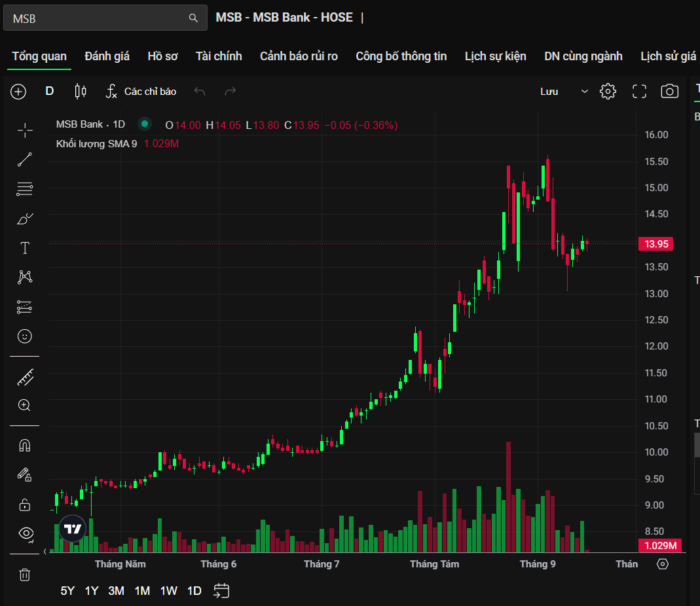The height and width of the screenshot is (606, 700).
Task: Click the Tháng Năm time axis label
Action: (120, 564)
